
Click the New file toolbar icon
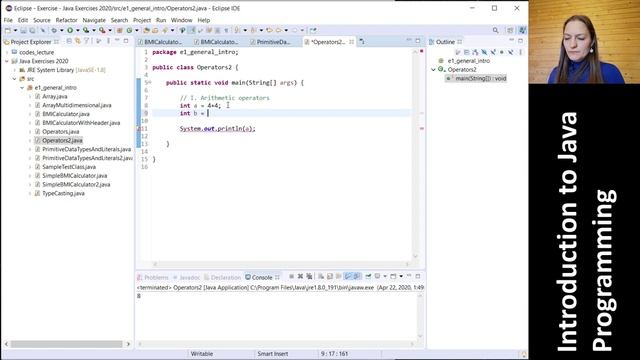coord(8,30)
